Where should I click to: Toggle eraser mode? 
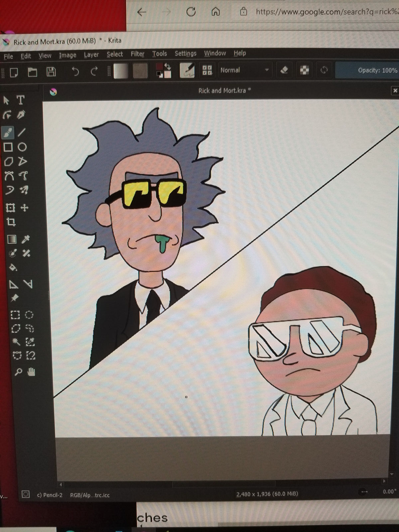284,70
